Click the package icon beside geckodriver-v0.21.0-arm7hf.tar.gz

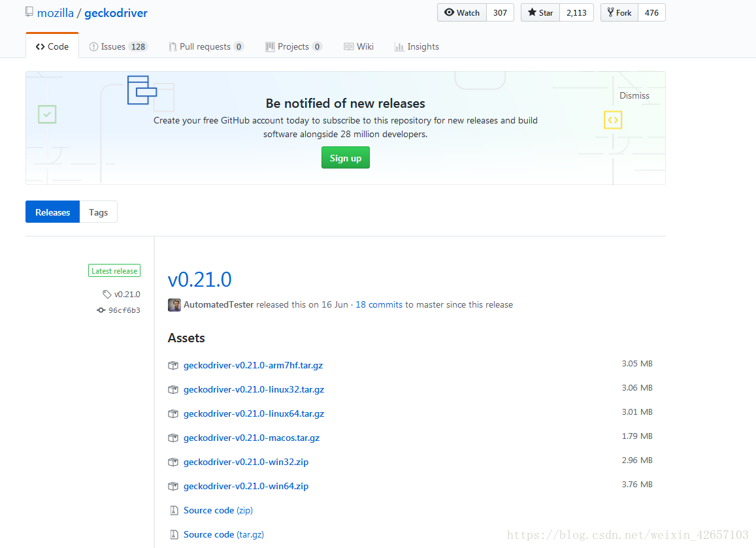pos(173,365)
